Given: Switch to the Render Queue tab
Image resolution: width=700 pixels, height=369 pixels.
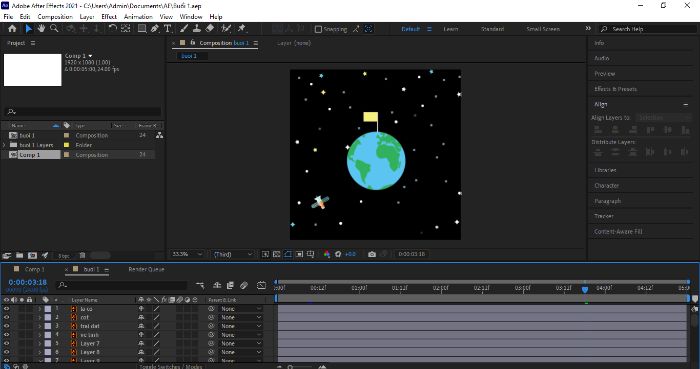Looking at the screenshot, I should pos(146,269).
